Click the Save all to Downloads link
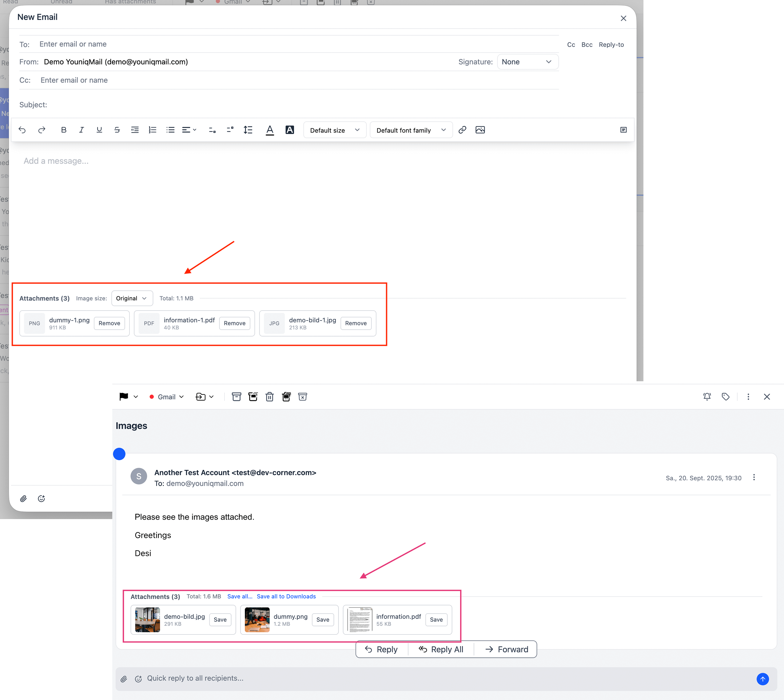Screen dimensions: 784x700 click(x=286, y=597)
